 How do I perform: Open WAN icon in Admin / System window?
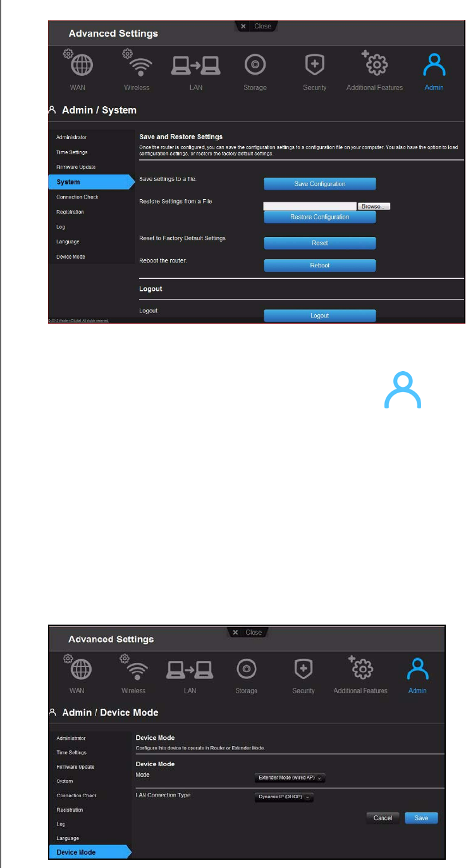77,64
